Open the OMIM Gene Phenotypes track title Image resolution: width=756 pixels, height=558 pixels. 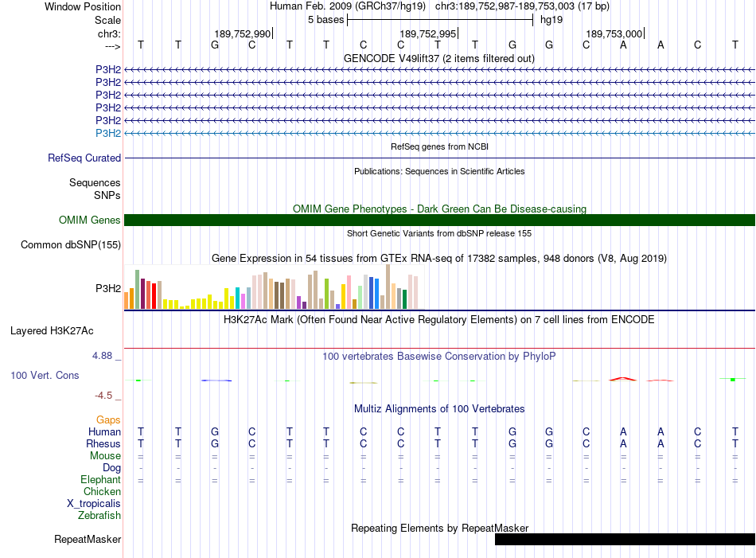point(439,209)
